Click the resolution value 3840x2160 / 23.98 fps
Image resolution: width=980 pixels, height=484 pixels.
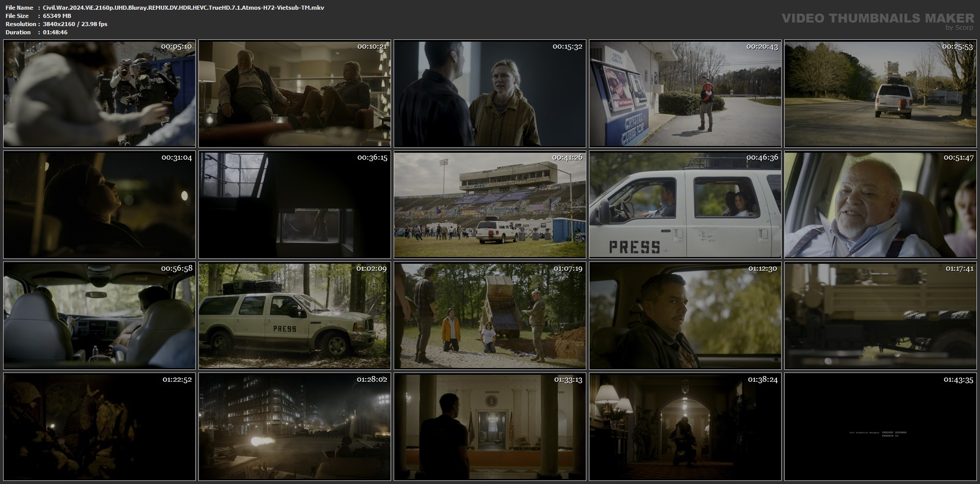tap(75, 24)
